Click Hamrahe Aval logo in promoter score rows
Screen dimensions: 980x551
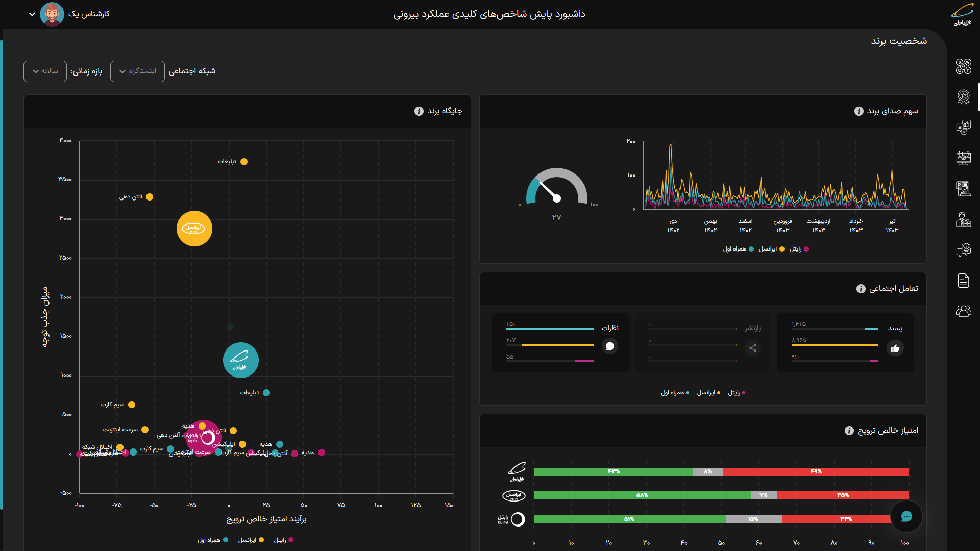point(517,472)
